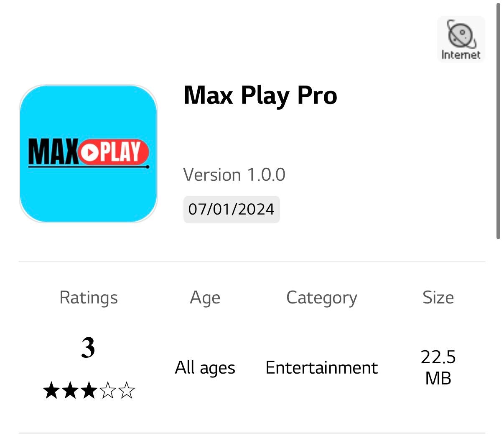This screenshot has height=440, width=504.
Task: Click the red play button in the logo
Action: (89, 152)
